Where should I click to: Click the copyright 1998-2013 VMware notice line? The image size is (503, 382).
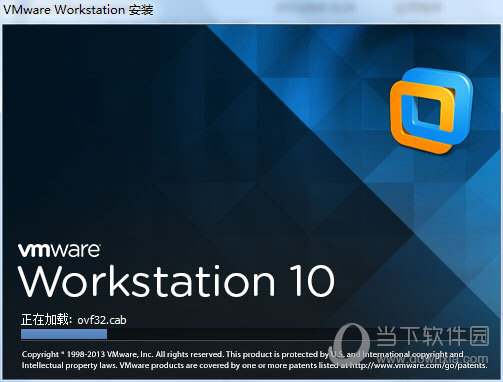pos(243,354)
